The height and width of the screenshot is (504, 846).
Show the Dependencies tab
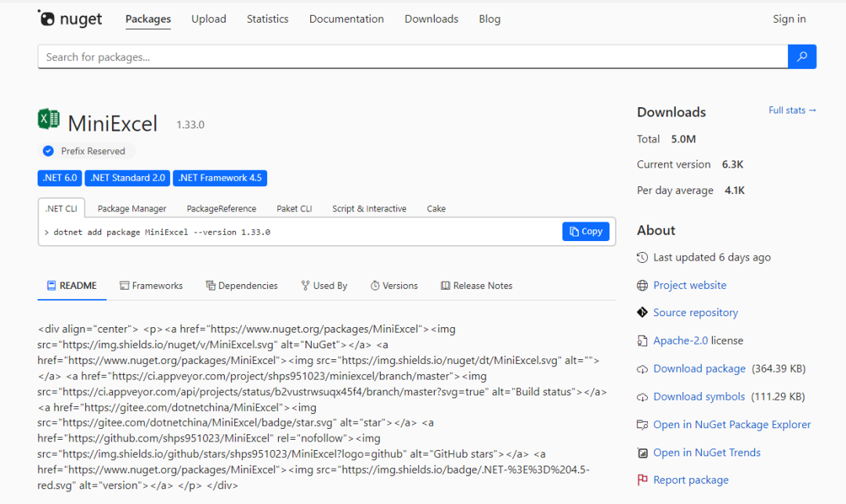pos(242,286)
